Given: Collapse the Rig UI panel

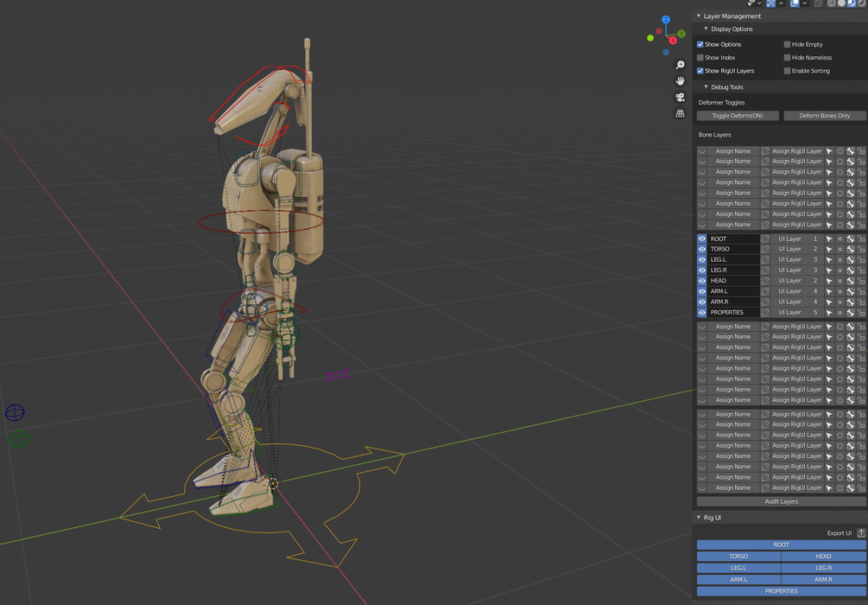Looking at the screenshot, I should pyautogui.click(x=699, y=518).
